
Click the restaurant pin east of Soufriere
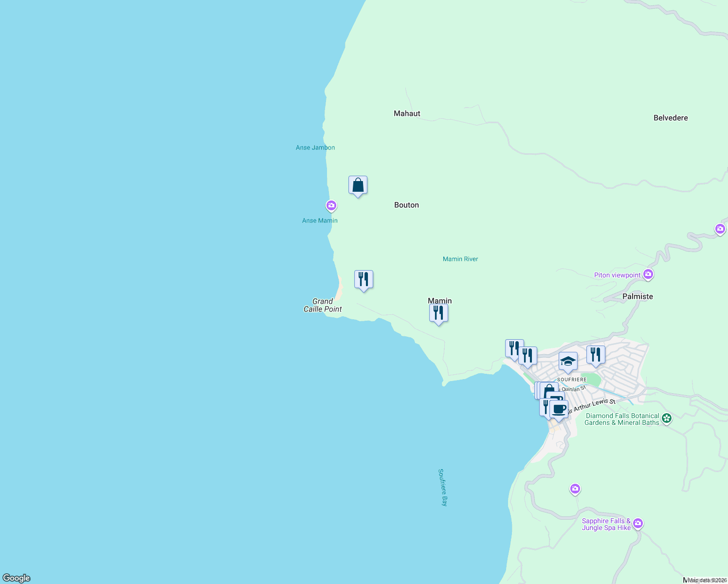[596, 355]
